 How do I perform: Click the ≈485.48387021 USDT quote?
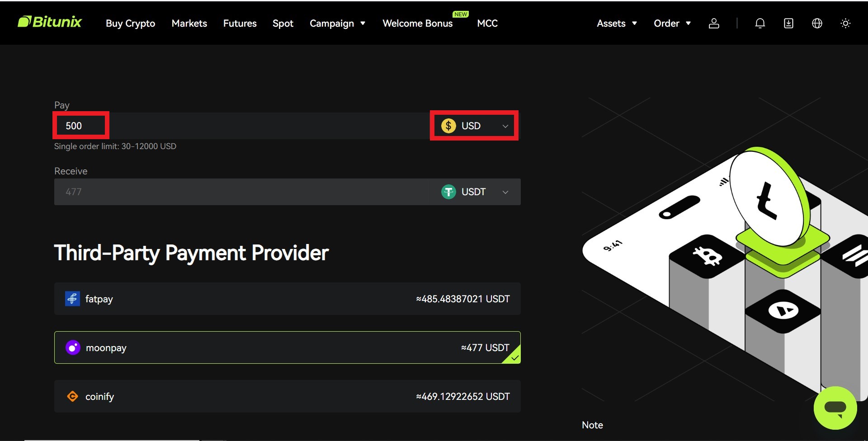[463, 299]
